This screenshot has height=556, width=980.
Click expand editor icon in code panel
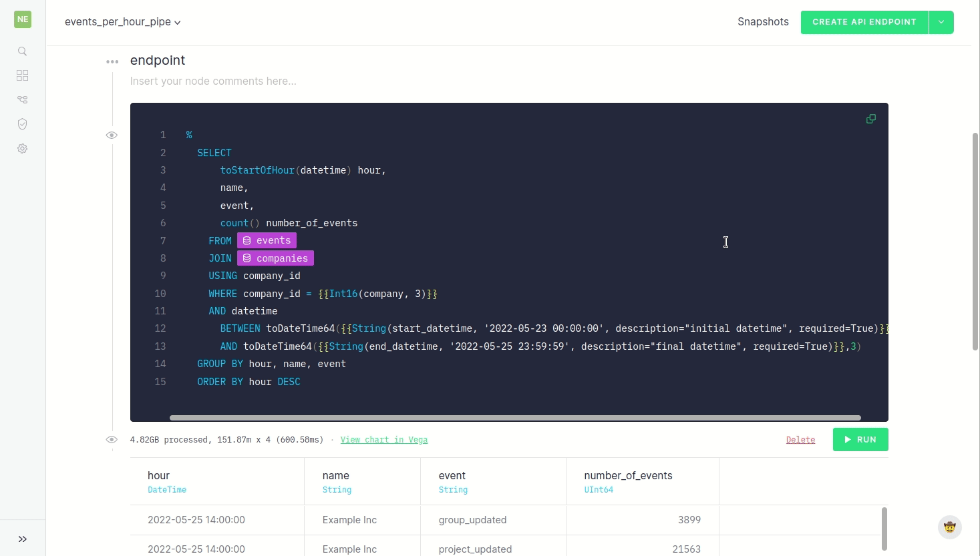(x=870, y=119)
